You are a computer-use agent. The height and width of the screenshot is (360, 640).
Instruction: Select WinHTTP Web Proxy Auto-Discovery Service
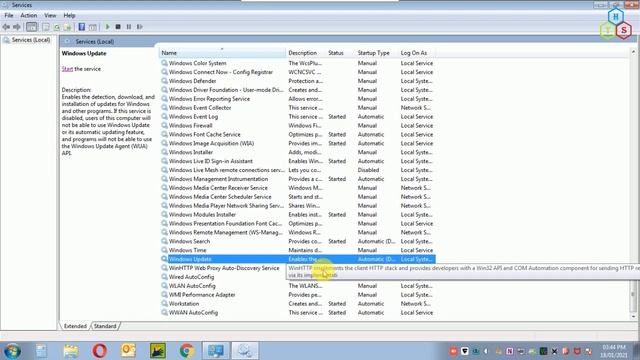point(224,268)
